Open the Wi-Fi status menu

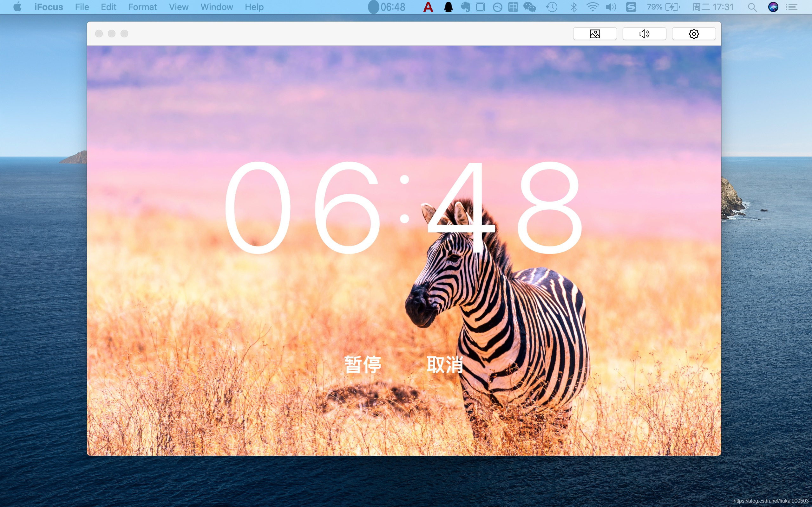point(592,7)
